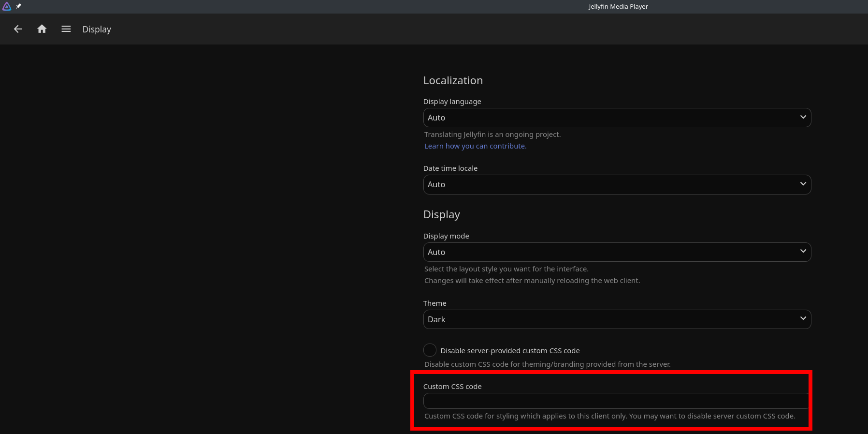The height and width of the screenshot is (434, 868).
Task: Go back using the arrow icon
Action: pyautogui.click(x=18, y=29)
